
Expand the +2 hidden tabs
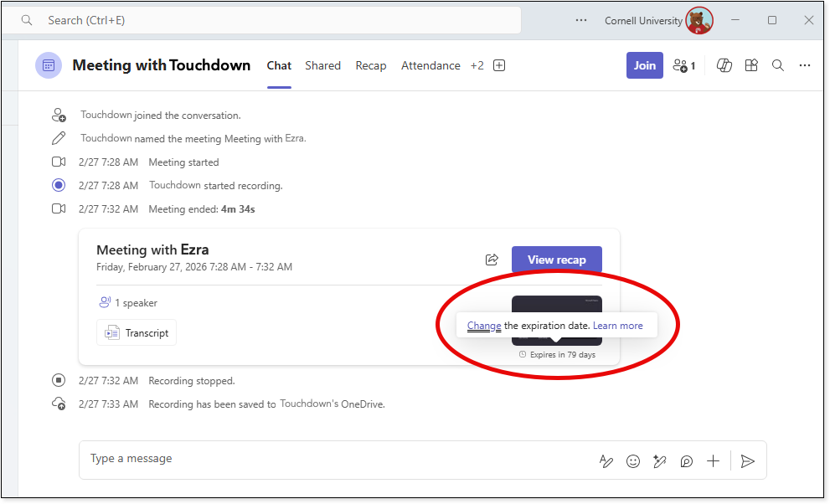(477, 65)
